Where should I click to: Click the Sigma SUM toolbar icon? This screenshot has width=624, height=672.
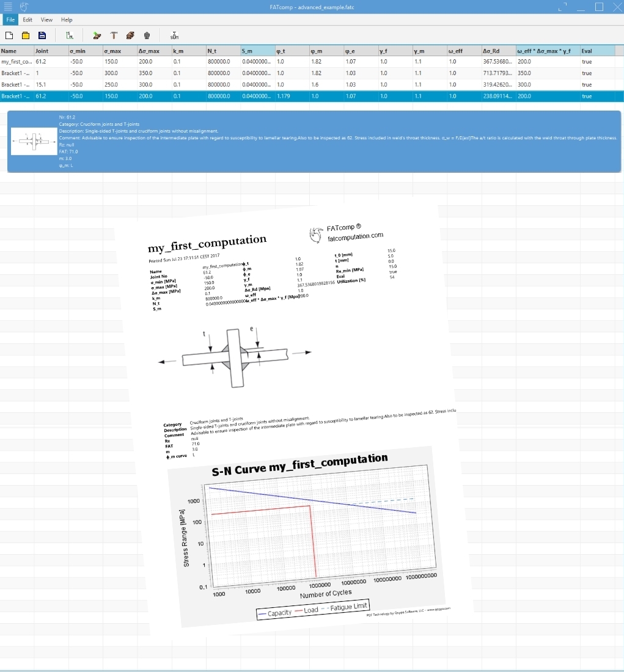pyautogui.click(x=174, y=35)
